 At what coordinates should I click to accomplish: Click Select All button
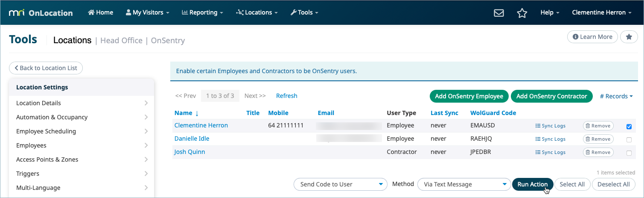tap(572, 184)
